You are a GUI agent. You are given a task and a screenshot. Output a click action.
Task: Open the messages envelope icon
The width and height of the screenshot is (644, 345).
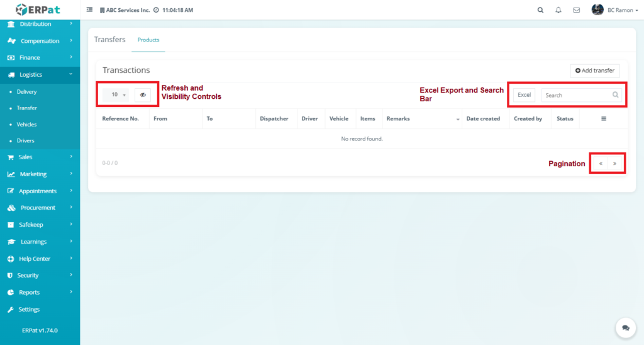pos(576,10)
